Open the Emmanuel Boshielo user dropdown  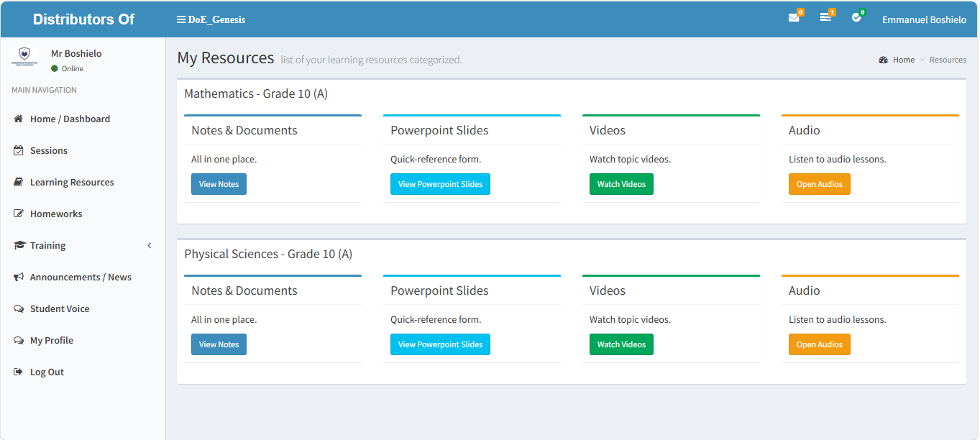coord(924,19)
